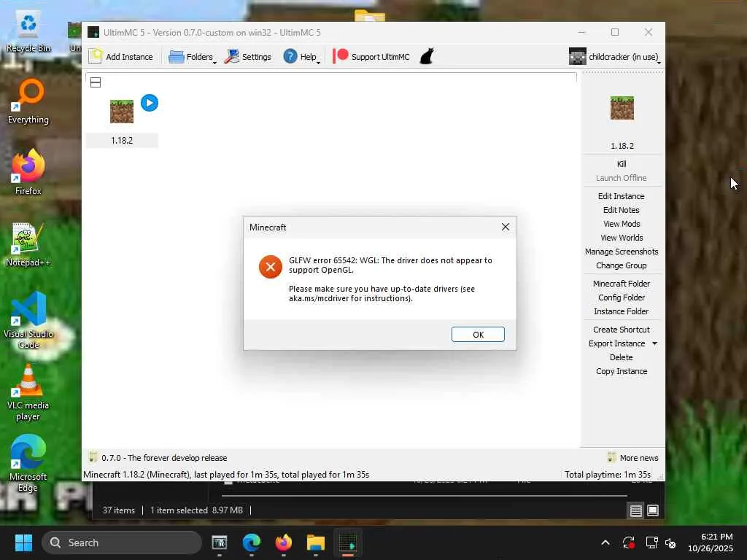The height and width of the screenshot is (560, 747).
Task: Click the network tray icon
Action: [x=651, y=542]
